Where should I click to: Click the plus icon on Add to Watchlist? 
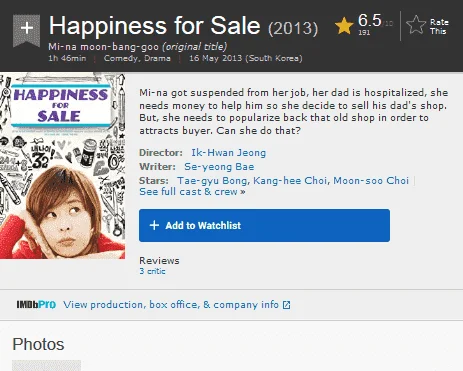[x=154, y=225]
